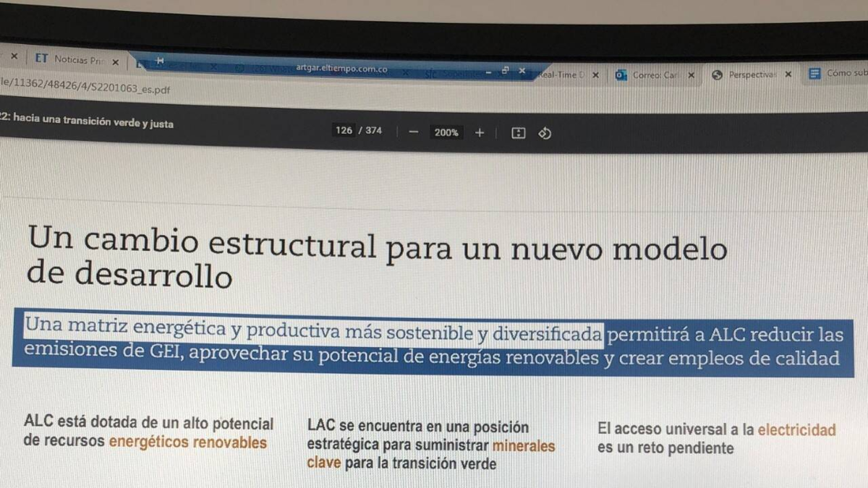The image size is (868, 488).
Task: Click the 200% zoom level field
Action: [446, 132]
